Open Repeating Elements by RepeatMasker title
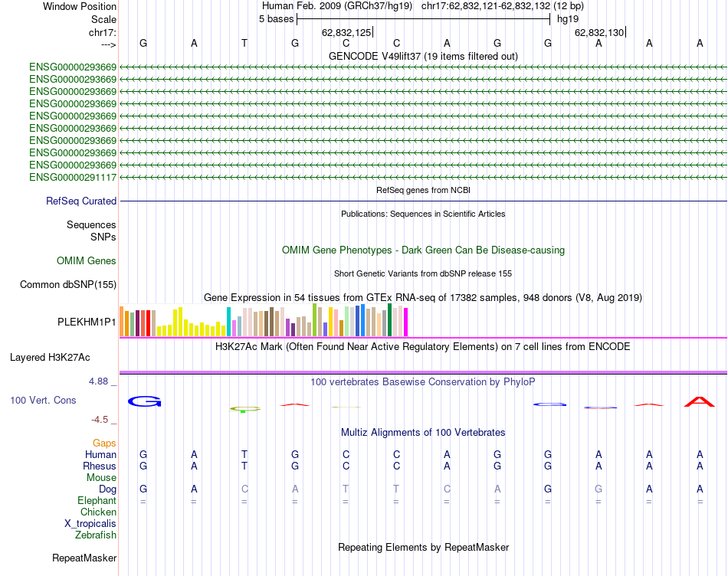 [423, 547]
